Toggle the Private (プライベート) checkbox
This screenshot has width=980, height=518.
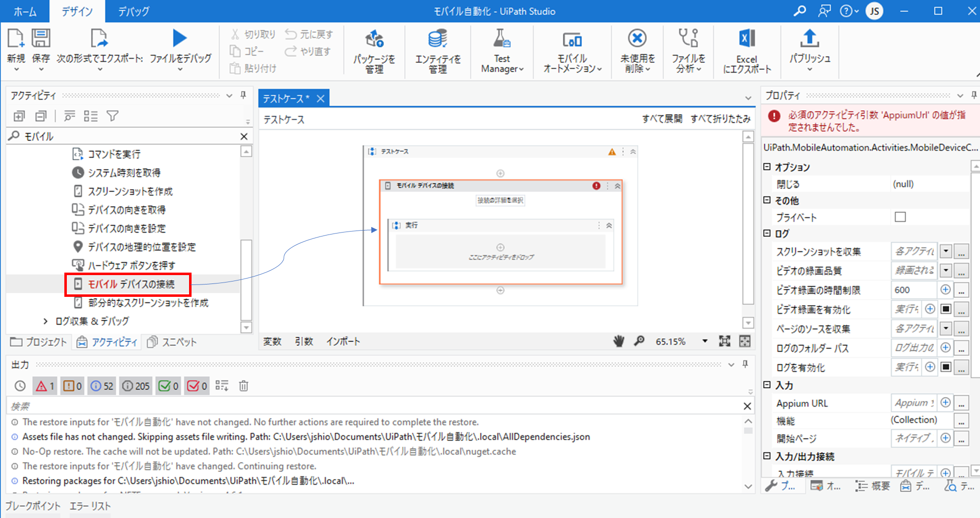coord(900,217)
